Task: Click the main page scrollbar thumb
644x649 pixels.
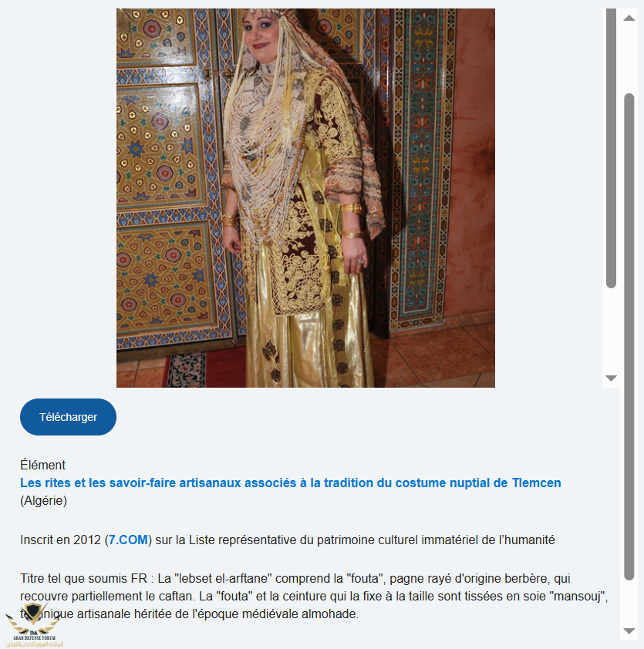Action: [629, 337]
